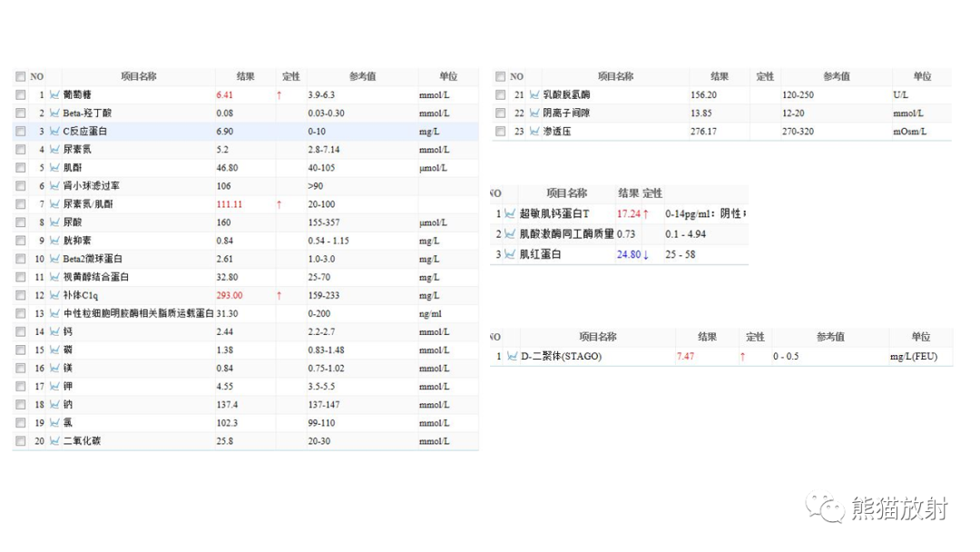This screenshot has width=980, height=552.
Task: Click the 111.11 result value
Action: (230, 204)
